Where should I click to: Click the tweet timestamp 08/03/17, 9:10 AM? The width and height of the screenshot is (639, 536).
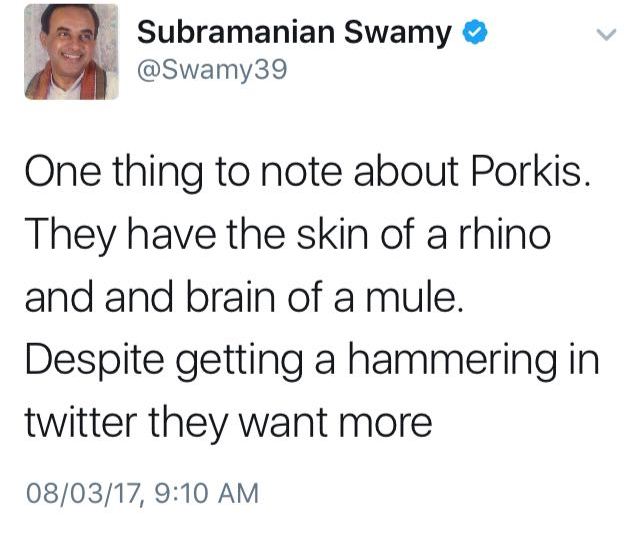(140, 493)
